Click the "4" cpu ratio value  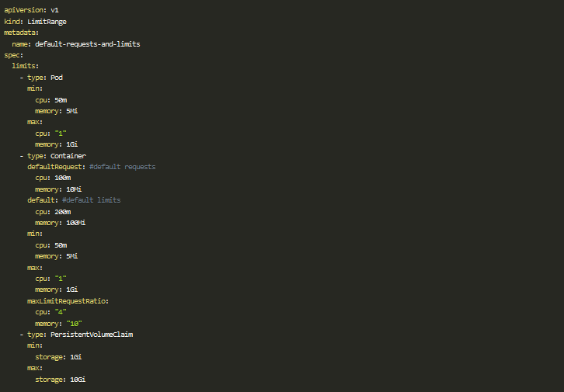pyautogui.click(x=61, y=312)
